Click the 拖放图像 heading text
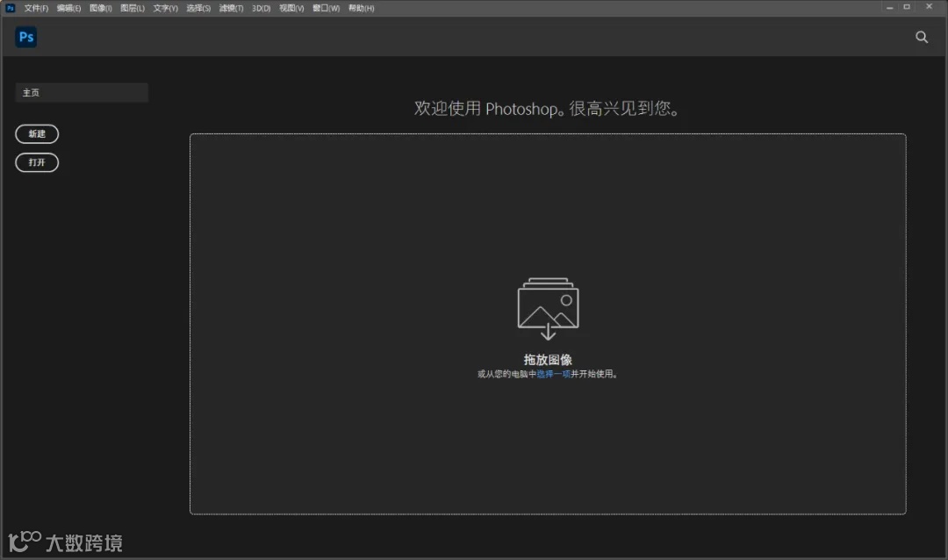948x560 pixels. pyautogui.click(x=548, y=360)
